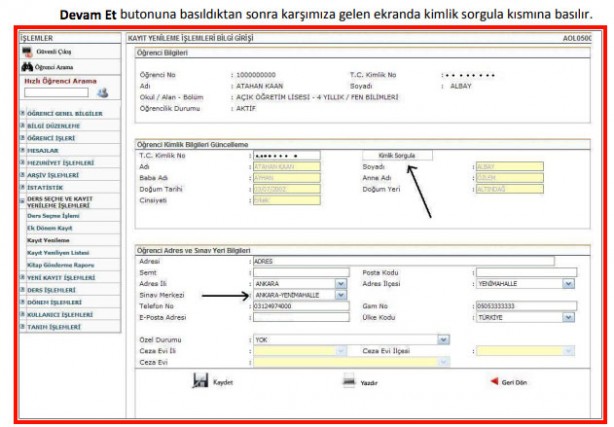Expand ARŞİV İŞLEMLERİ menu section
The image size is (614, 427).
23,175
